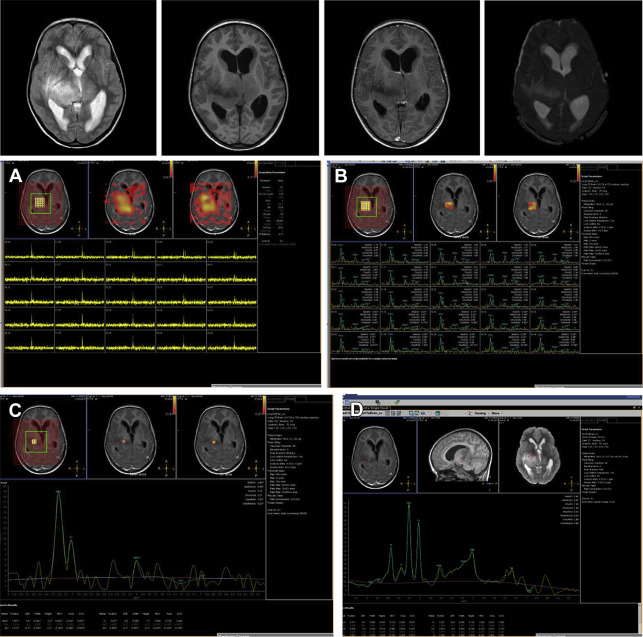This screenshot has width=643, height=637.
Task: Click orientation marker on panel A's first brain image
Action: 78,227
